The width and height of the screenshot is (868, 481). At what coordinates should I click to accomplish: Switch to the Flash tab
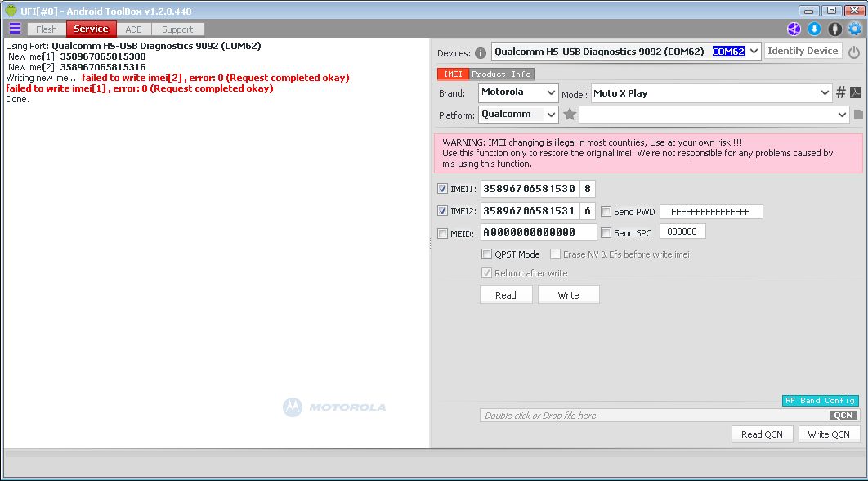(47, 29)
